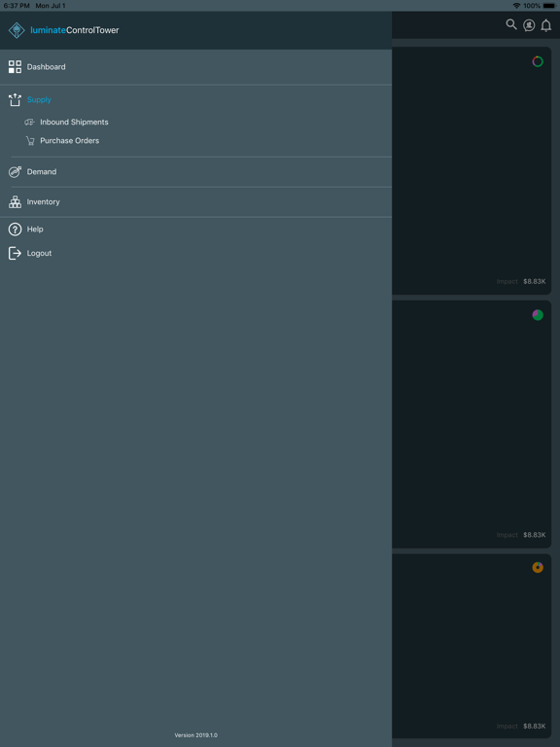Viewport: 560px width, 747px height.
Task: Select Inbound Shipments menu item
Action: click(x=74, y=122)
